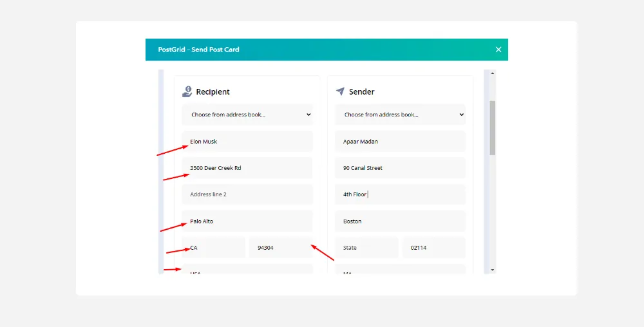Focus the empty Address line 2 field
644x327 pixels.
click(247, 194)
